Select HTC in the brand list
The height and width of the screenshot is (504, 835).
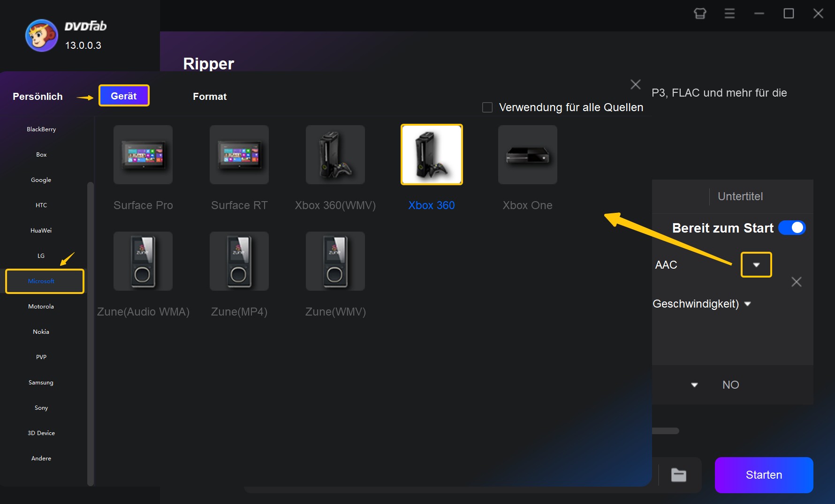click(x=41, y=205)
